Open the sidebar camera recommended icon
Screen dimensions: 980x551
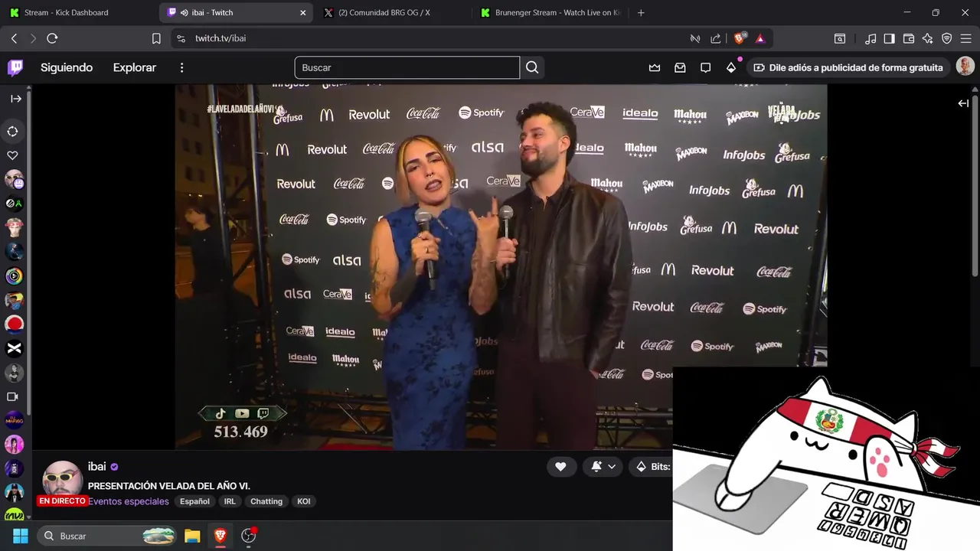click(x=12, y=396)
